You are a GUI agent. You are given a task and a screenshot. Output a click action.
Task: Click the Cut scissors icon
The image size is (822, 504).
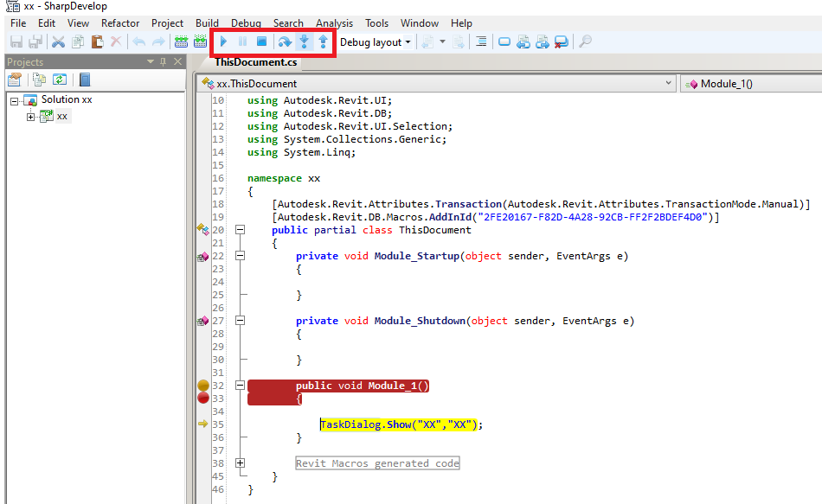coord(58,41)
